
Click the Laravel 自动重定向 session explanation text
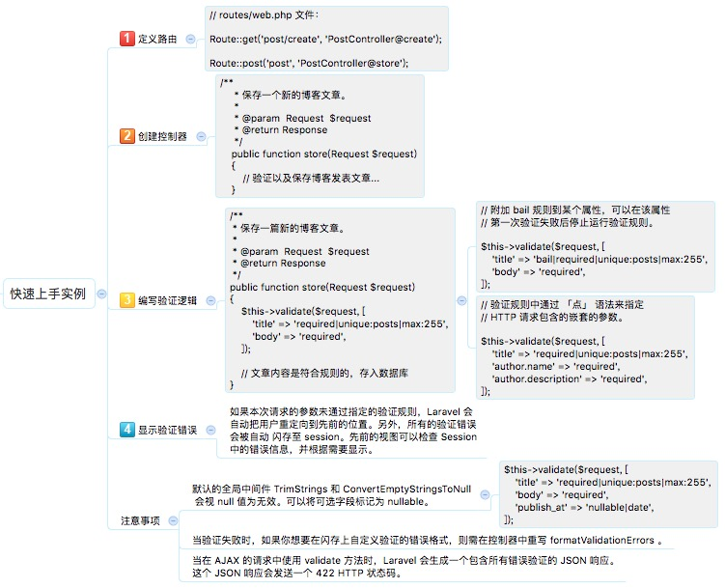[x=352, y=431]
